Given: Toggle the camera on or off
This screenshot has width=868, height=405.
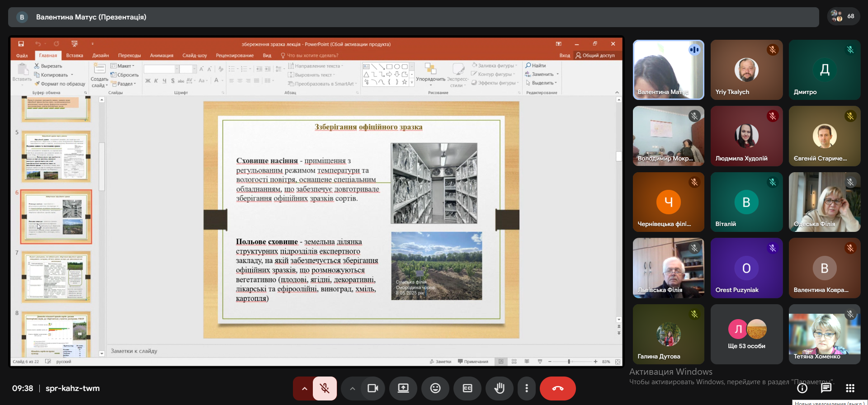Looking at the screenshot, I should click(x=373, y=388).
